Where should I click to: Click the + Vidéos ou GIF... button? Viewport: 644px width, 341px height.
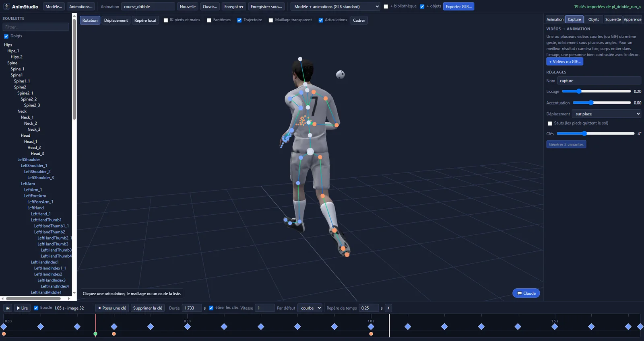pyautogui.click(x=565, y=62)
